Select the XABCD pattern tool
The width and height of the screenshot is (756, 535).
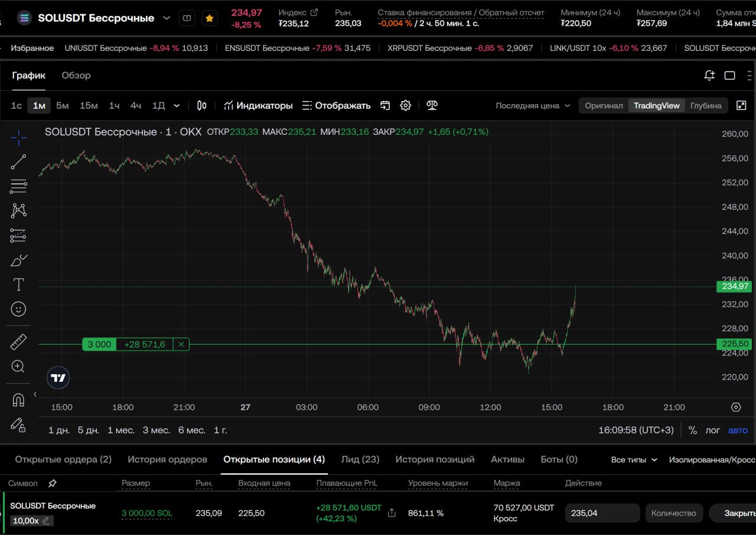pos(18,210)
